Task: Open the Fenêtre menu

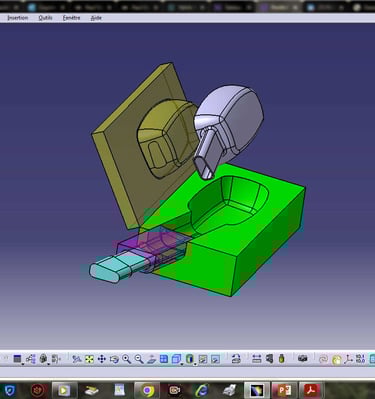Action: (x=71, y=18)
